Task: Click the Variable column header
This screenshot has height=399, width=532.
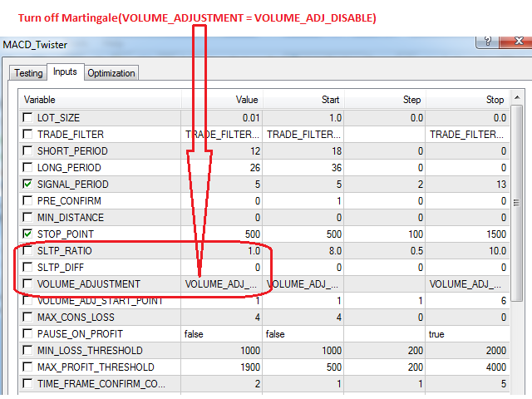Action: coord(100,100)
